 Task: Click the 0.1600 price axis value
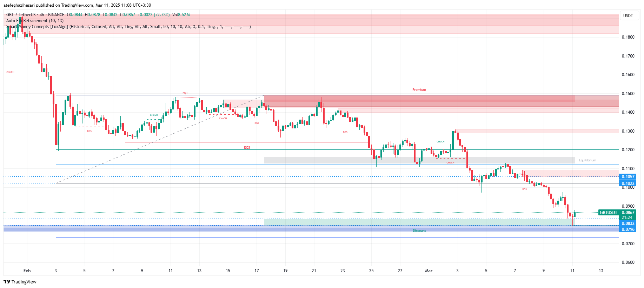(628, 75)
